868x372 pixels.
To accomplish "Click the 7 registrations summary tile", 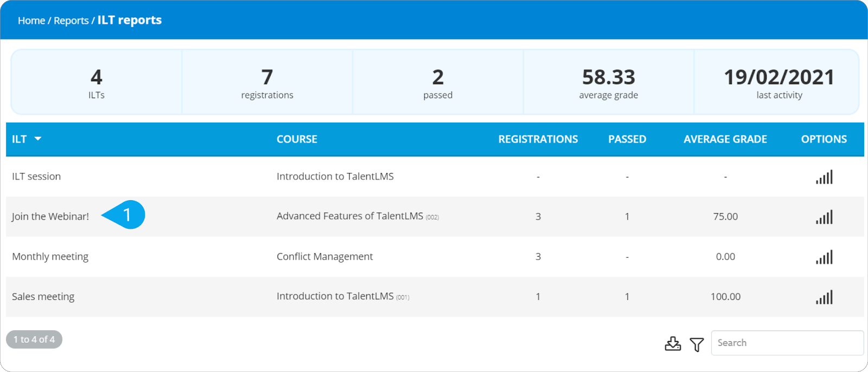I will point(267,82).
